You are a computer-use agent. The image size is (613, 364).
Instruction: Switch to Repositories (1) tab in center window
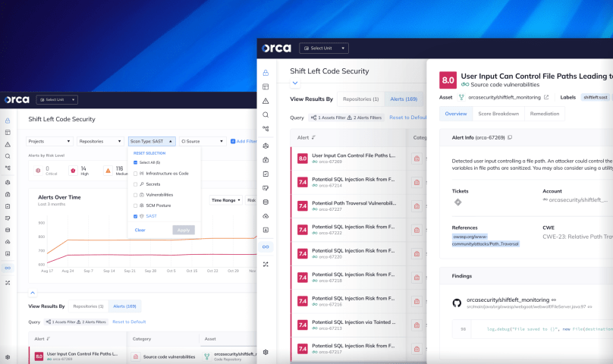pos(361,99)
